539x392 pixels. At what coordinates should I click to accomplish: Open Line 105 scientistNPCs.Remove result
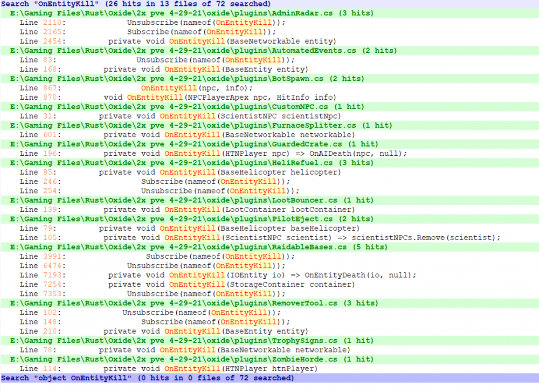point(302,237)
